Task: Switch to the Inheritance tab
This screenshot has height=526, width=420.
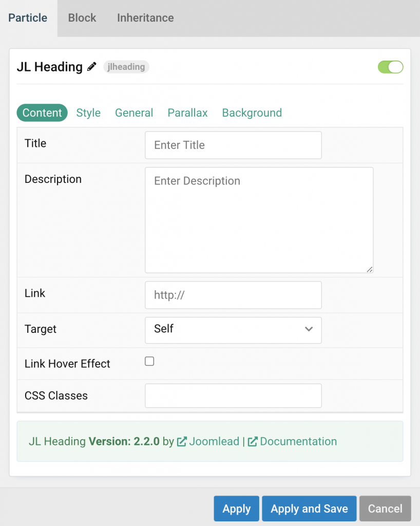Action: click(x=145, y=17)
